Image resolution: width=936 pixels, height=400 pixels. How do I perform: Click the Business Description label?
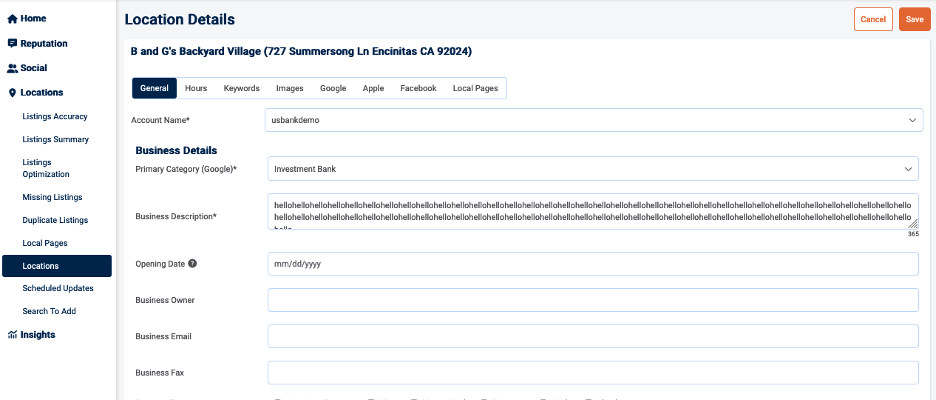pyautogui.click(x=176, y=217)
